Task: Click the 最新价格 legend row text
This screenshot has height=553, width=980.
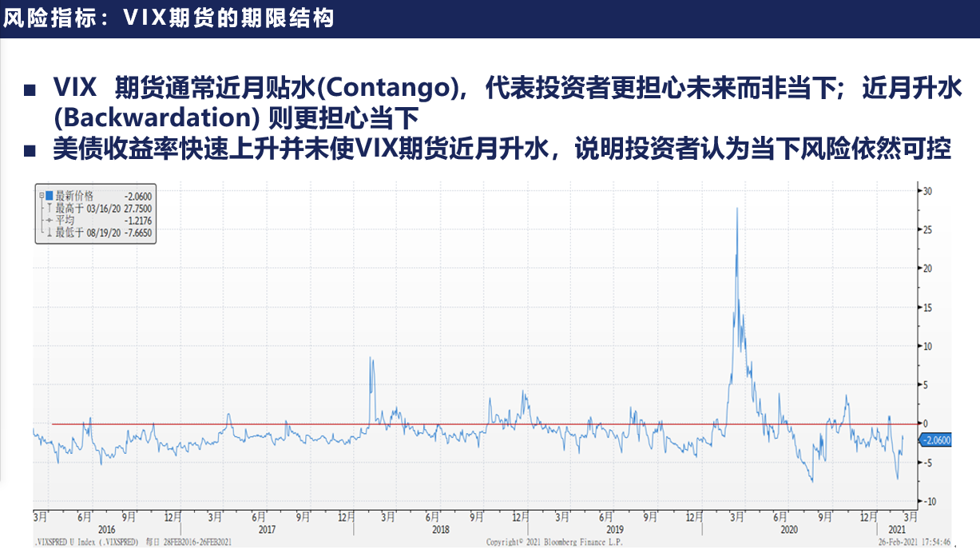Action: 74,196
